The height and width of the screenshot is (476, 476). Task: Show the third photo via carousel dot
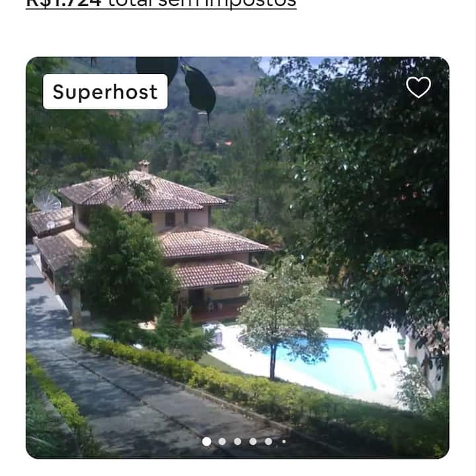pyautogui.click(x=238, y=442)
